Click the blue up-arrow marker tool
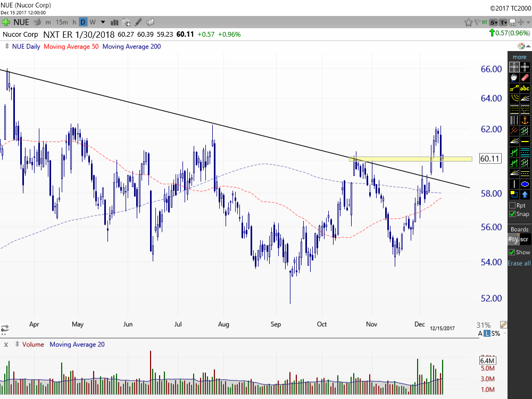This screenshot has width=532, height=399. click(525, 194)
